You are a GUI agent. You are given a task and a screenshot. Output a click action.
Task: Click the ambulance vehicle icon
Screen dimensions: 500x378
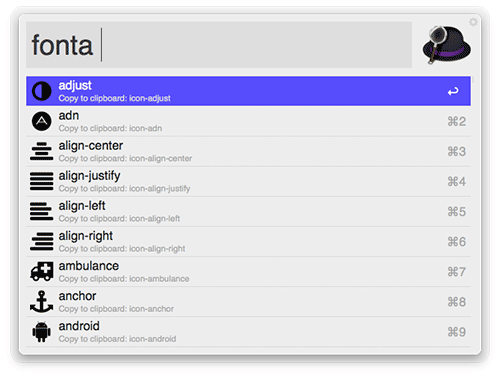coord(42,271)
